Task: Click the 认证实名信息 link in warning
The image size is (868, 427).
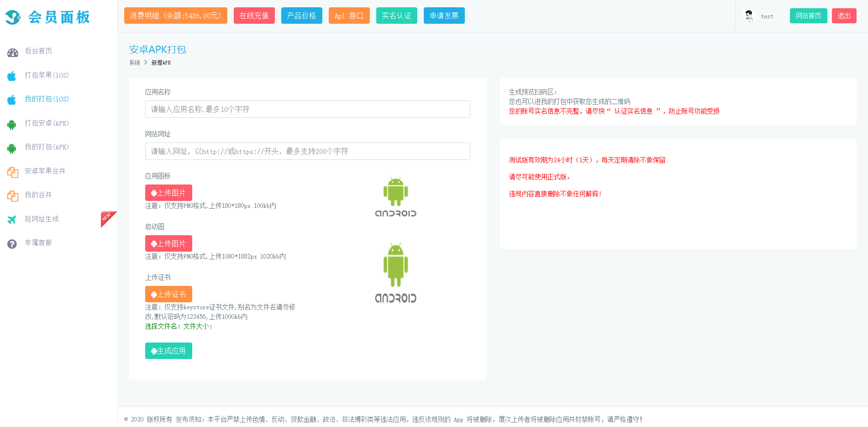Action: click(x=633, y=111)
